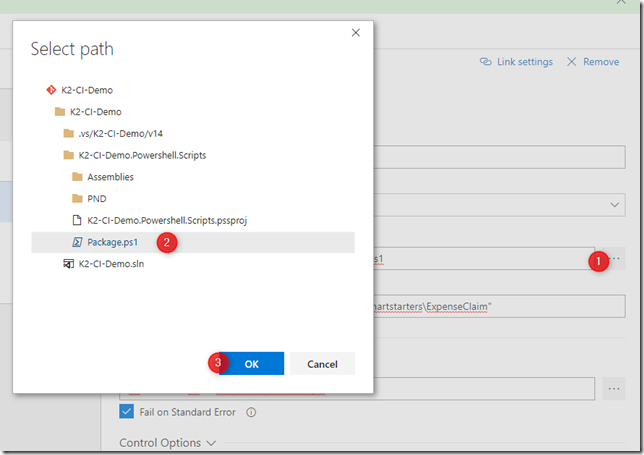This screenshot has width=644, height=455.
Task: Close the Select path dialog
Action: coord(356,32)
